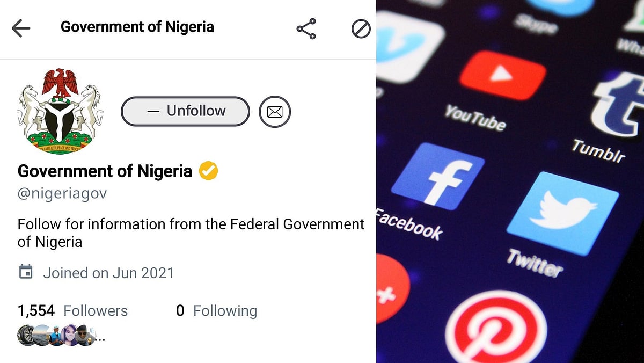
Task: Select the profile bio text
Action: (191, 233)
